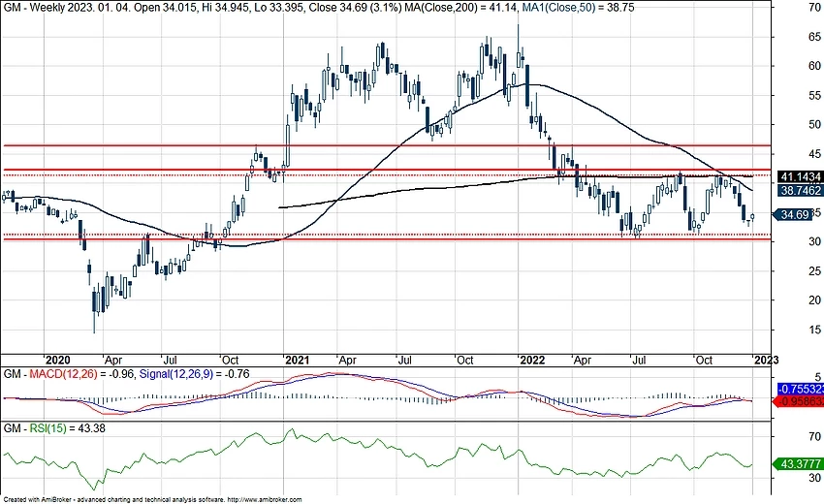Click the blue -0.7553 signal value tag

click(x=801, y=390)
